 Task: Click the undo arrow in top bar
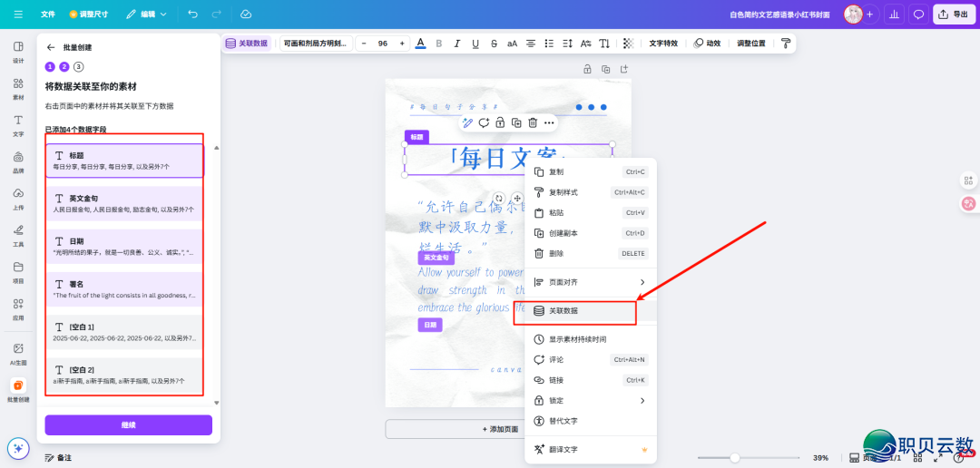click(192, 15)
